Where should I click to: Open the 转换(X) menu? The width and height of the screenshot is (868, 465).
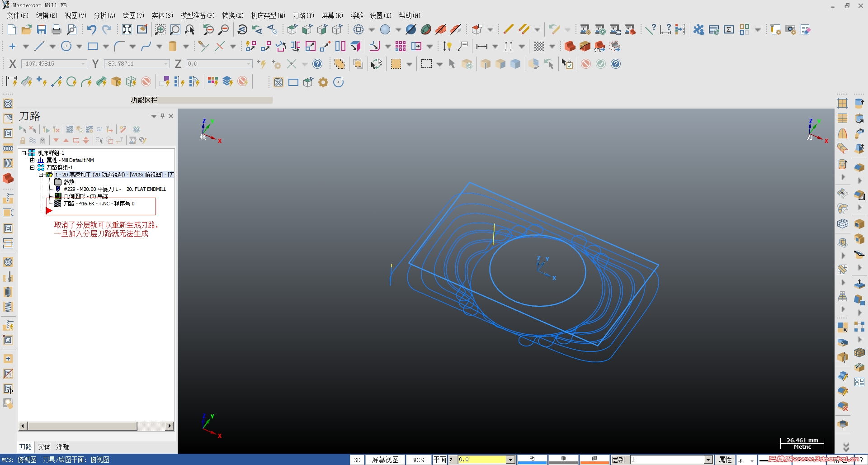pyautogui.click(x=233, y=15)
